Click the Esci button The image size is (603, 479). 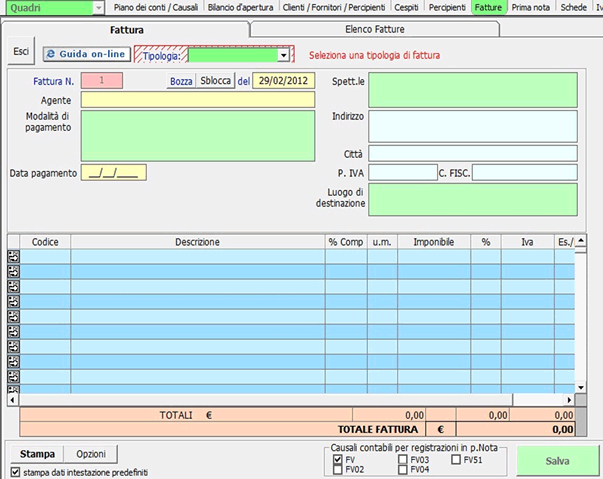21,51
